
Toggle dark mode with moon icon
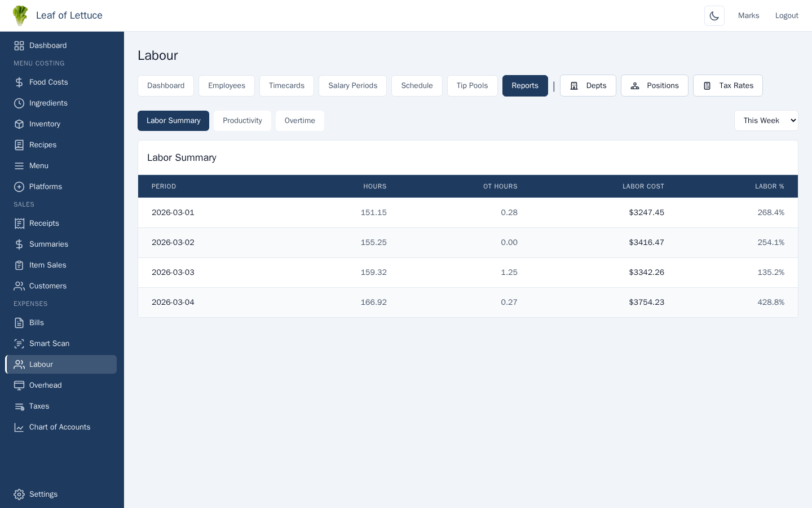pyautogui.click(x=714, y=16)
